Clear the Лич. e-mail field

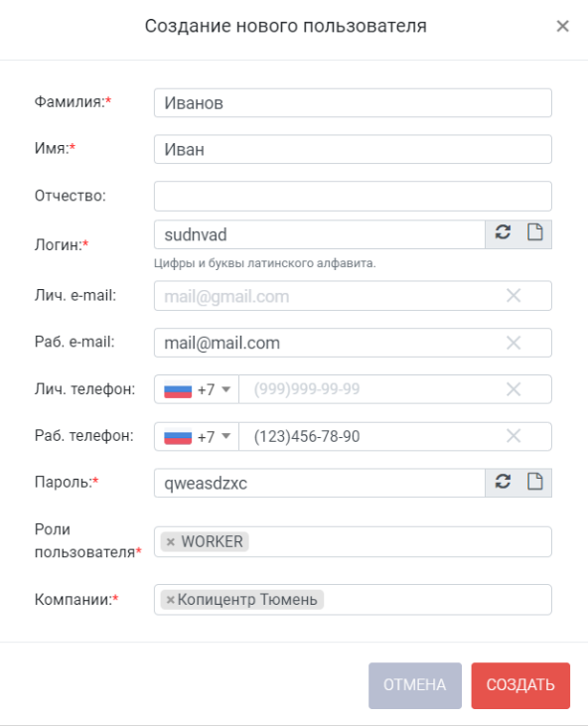coord(514,295)
